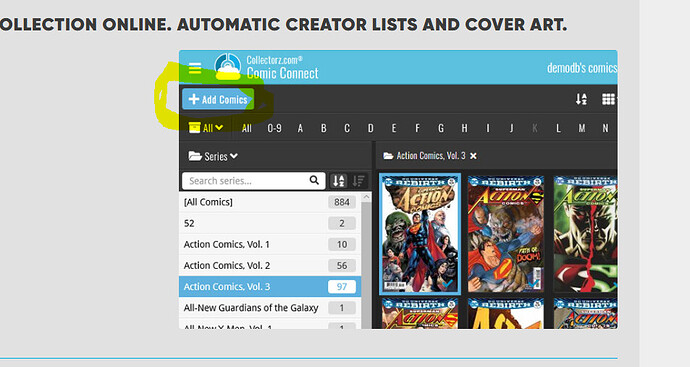Select All-New Guardians of the Galaxy
Viewport: 690px width, 367px height.
(270, 308)
